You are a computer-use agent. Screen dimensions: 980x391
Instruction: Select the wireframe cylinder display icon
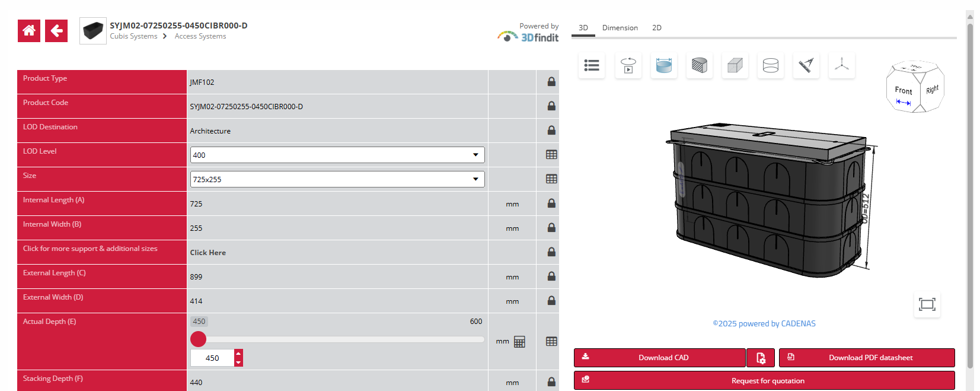click(771, 65)
